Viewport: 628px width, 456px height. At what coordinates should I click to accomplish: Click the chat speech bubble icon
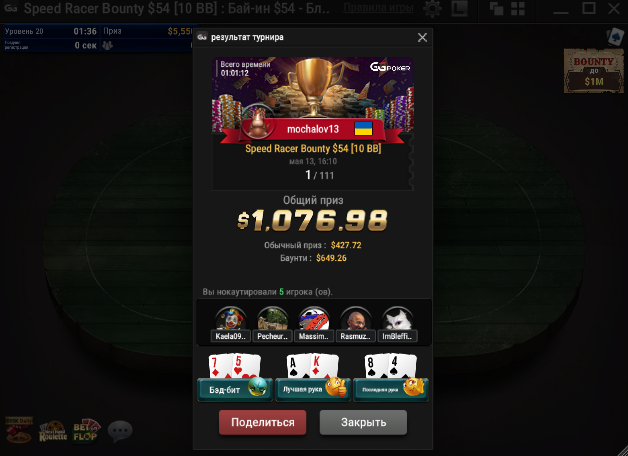click(120, 431)
